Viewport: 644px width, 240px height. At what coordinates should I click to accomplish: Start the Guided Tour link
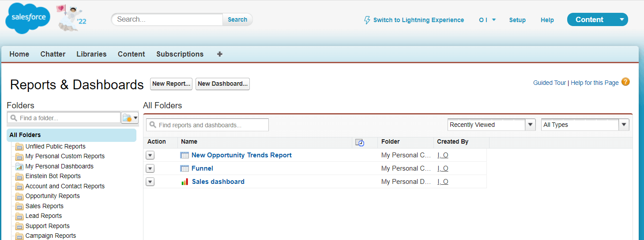550,83
